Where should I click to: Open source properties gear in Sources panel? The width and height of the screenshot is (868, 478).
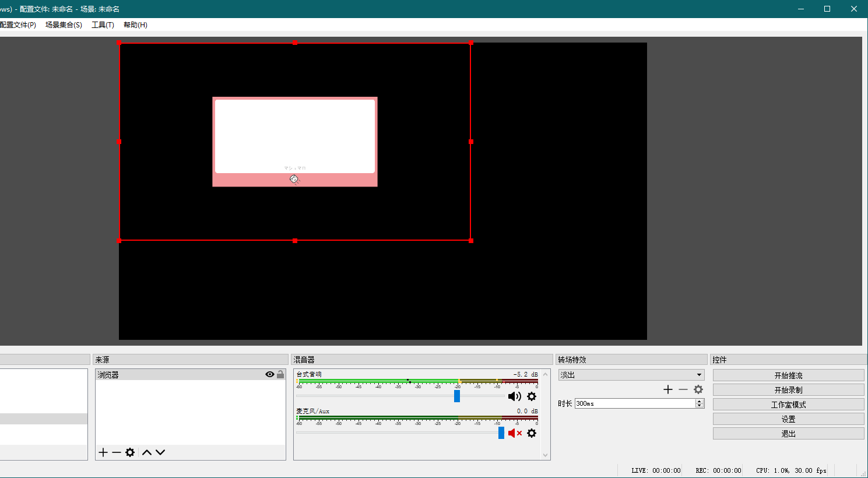coord(130,452)
